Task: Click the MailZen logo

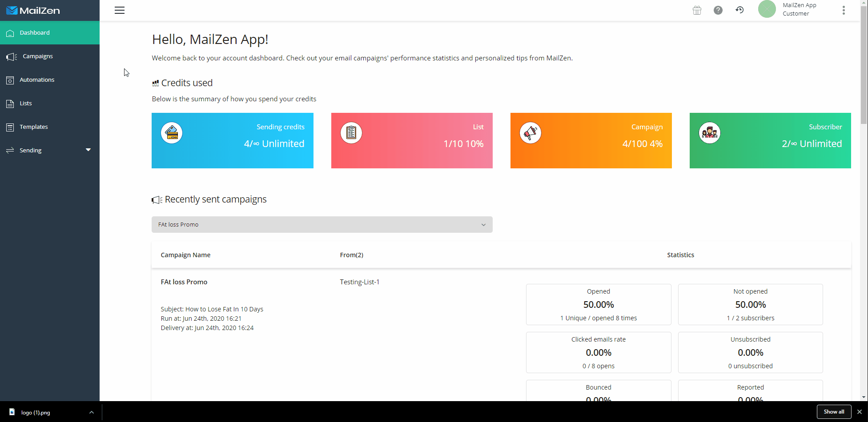Action: (x=33, y=10)
